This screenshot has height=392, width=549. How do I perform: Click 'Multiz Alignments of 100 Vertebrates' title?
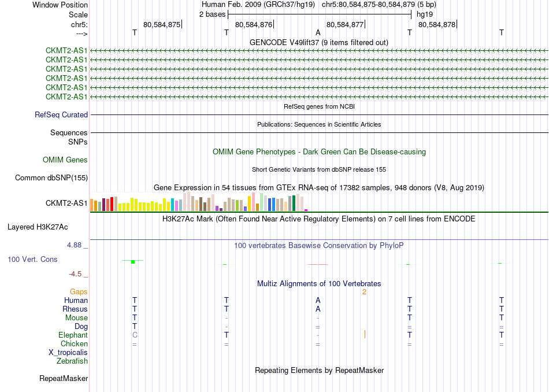[x=319, y=283]
